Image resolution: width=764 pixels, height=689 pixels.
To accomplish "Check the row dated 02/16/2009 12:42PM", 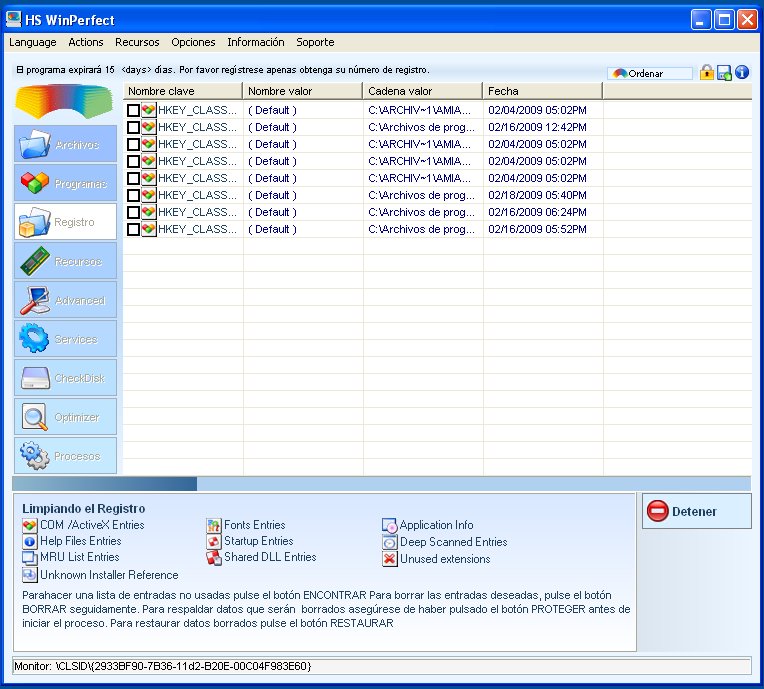I will tap(133, 127).
